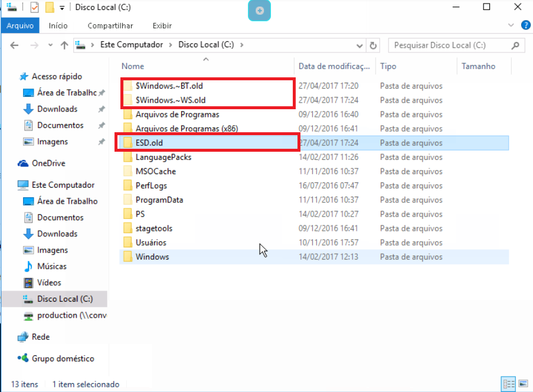Open the Help question mark icon
The height and width of the screenshot is (392, 533).
coord(525,25)
